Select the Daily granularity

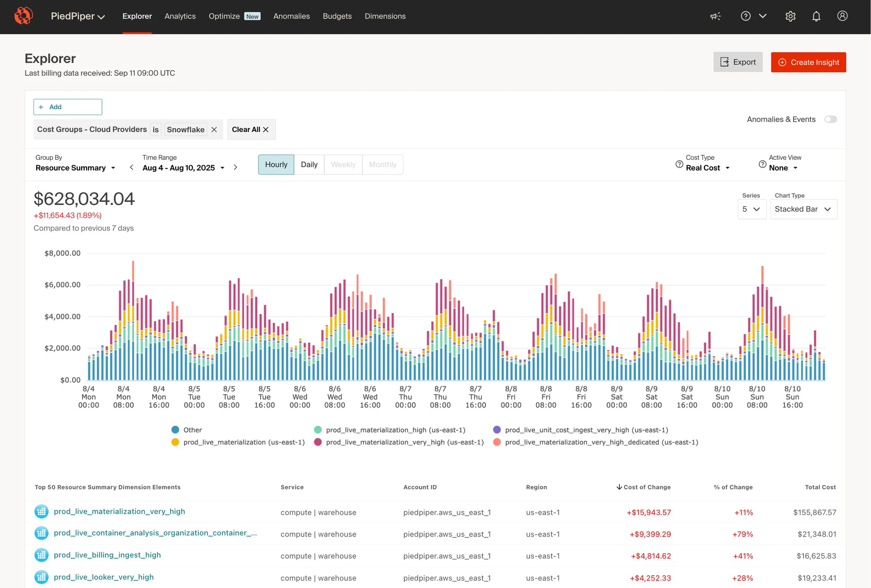click(309, 165)
